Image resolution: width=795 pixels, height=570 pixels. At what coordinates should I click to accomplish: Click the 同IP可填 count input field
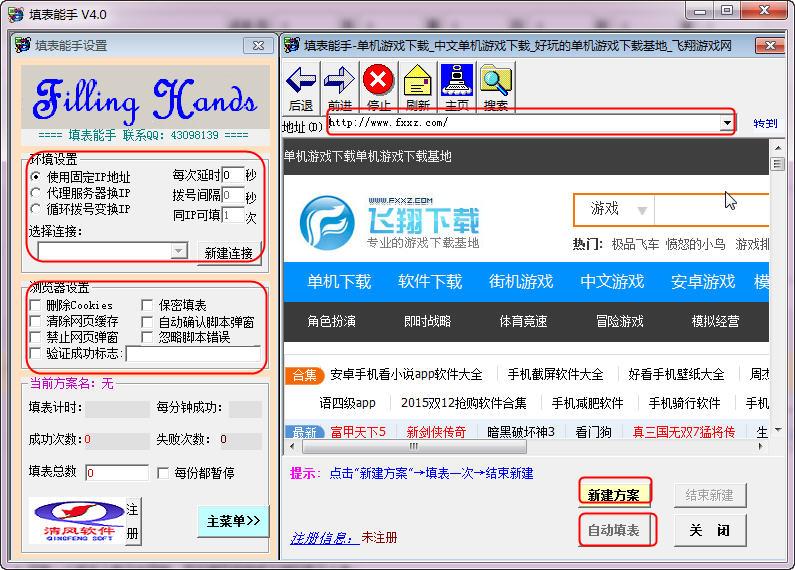tap(233, 216)
